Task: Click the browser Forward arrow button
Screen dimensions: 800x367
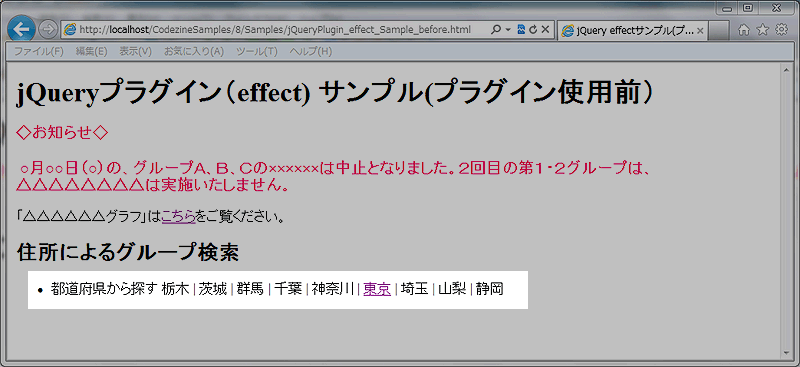Action: [47, 30]
